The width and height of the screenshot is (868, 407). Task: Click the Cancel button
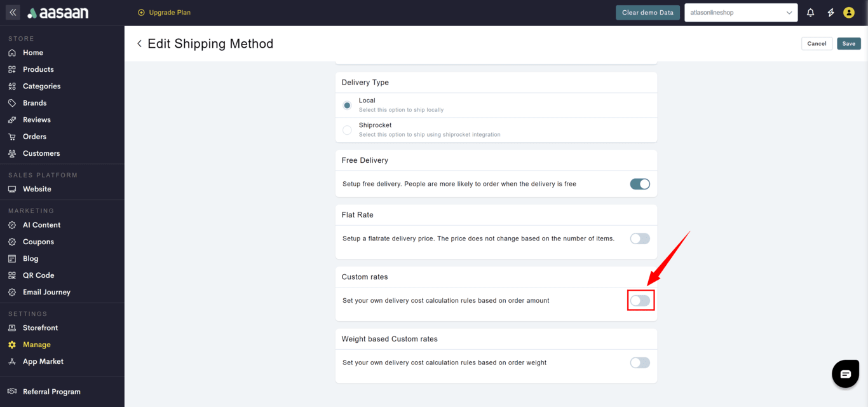click(x=817, y=44)
